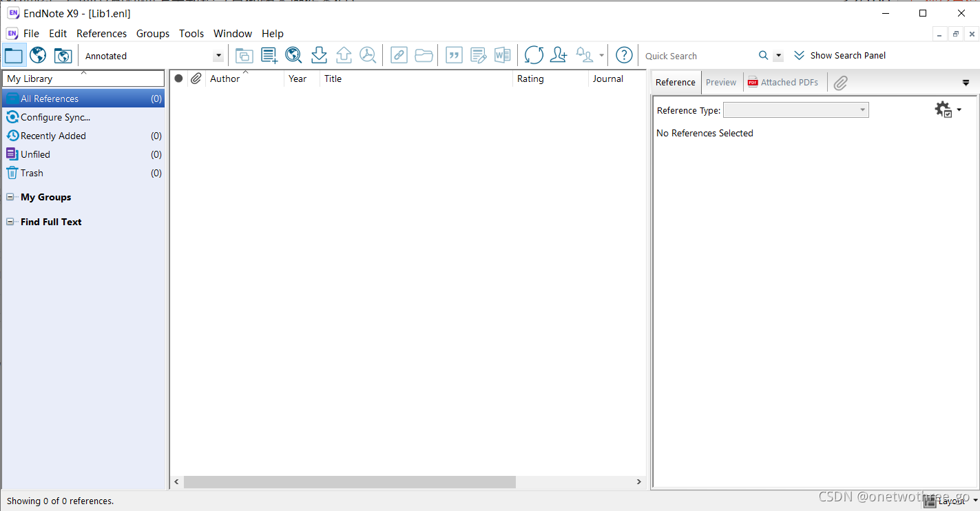Click the Insert Citation quote icon
This screenshot has width=980, height=511.
tap(454, 56)
